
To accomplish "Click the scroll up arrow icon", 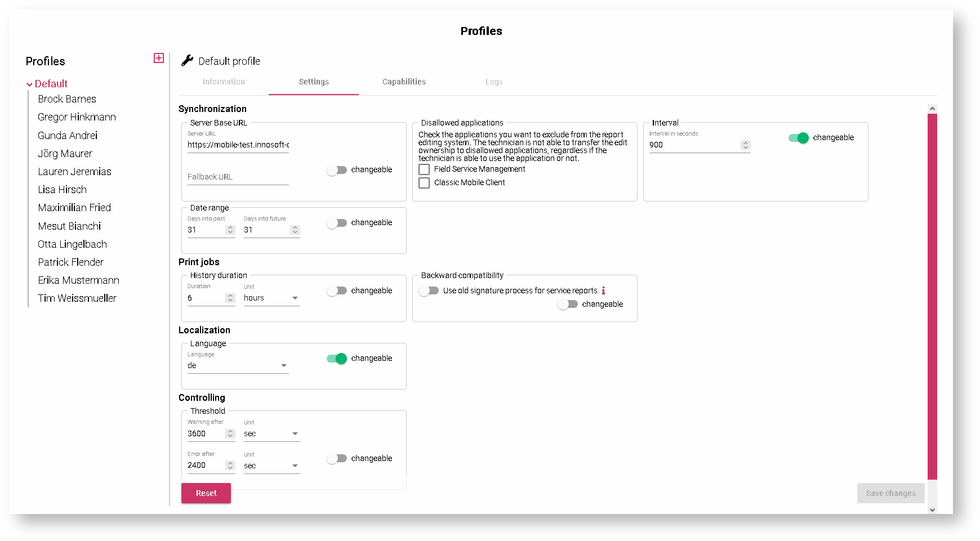I will coord(932,109).
